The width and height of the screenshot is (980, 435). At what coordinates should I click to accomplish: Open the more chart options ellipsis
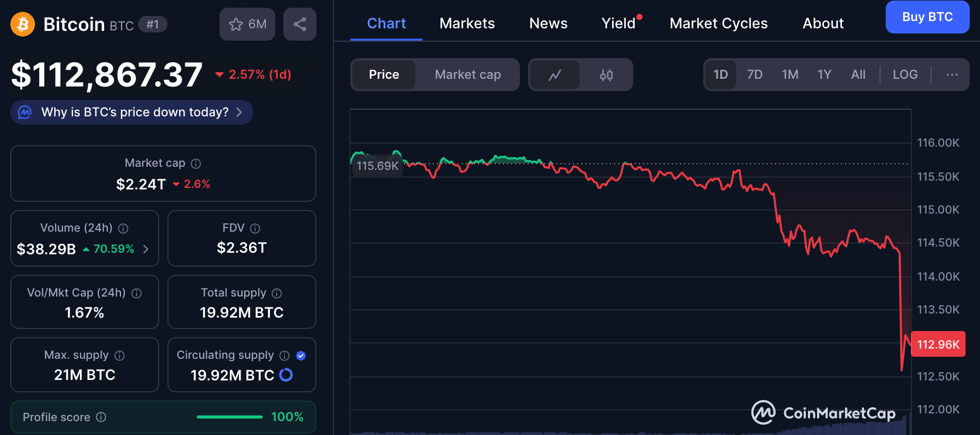click(x=952, y=75)
